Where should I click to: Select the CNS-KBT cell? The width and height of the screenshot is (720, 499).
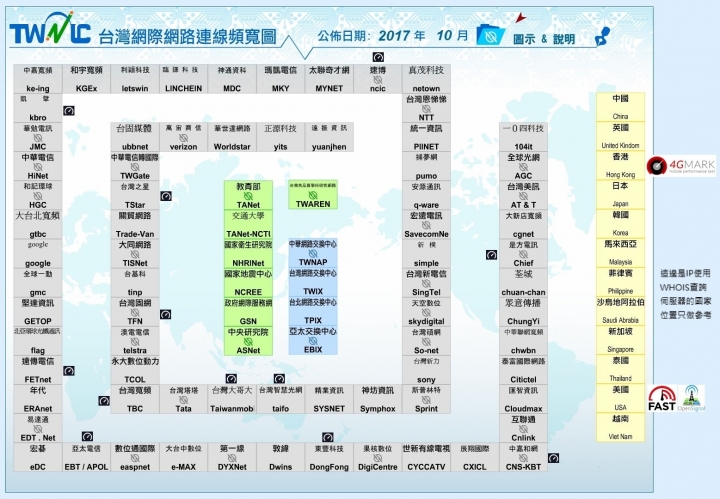pos(523,458)
